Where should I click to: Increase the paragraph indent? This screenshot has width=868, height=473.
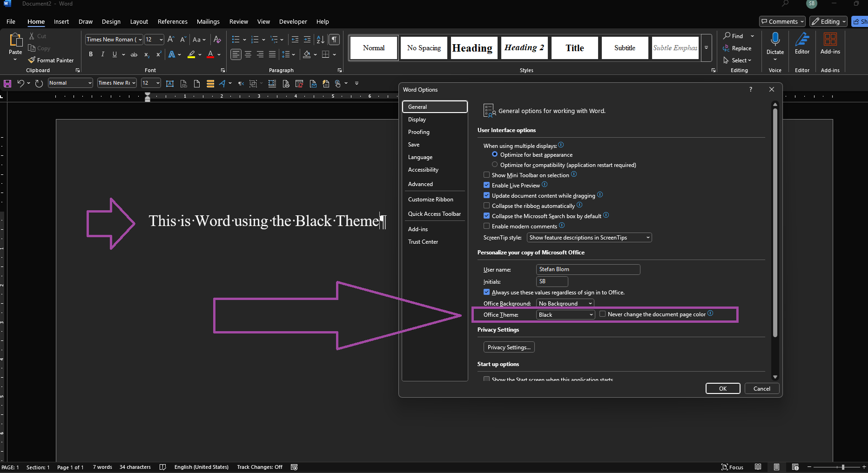click(x=307, y=40)
